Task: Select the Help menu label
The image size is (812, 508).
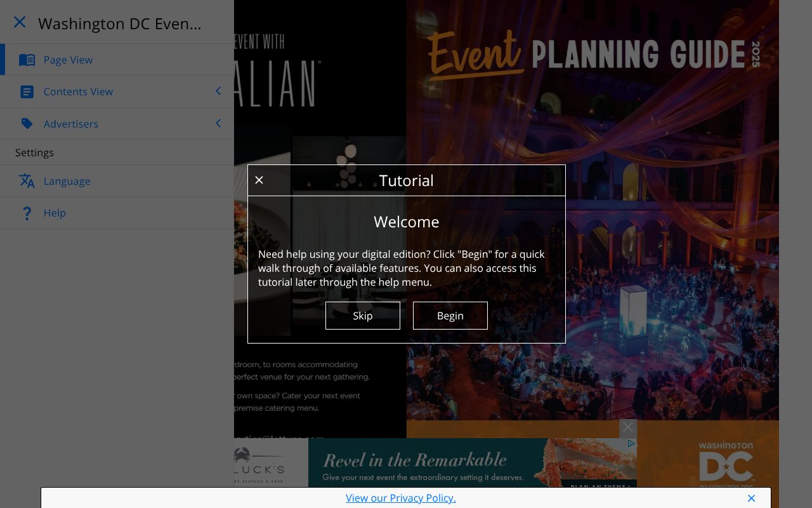Action: (55, 213)
